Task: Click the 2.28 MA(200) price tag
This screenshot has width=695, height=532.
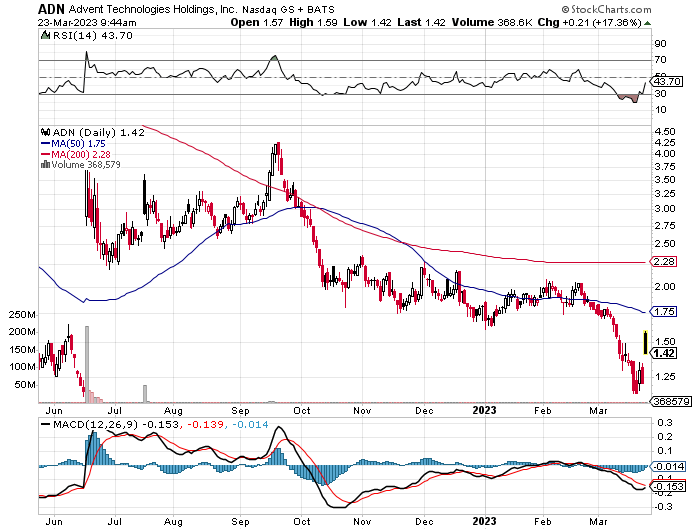Action: point(664,262)
